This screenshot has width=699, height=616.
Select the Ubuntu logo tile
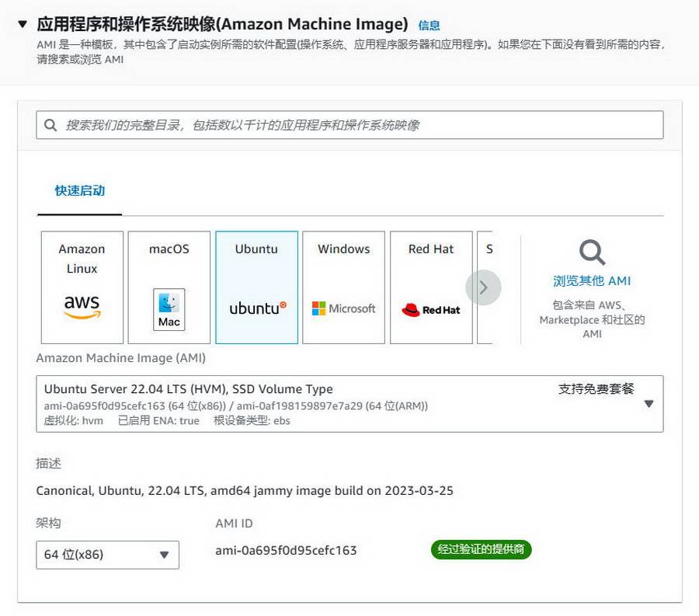click(256, 287)
